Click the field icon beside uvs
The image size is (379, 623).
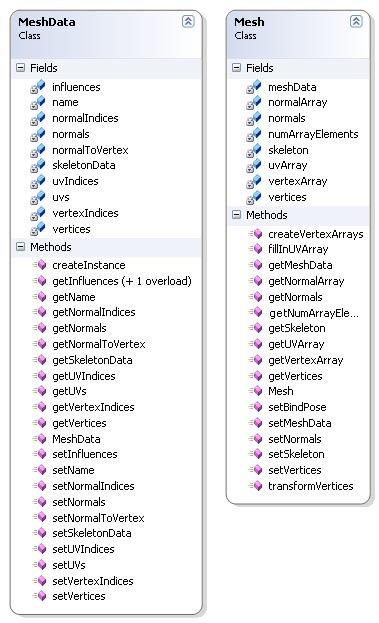pyautogui.click(x=38, y=197)
